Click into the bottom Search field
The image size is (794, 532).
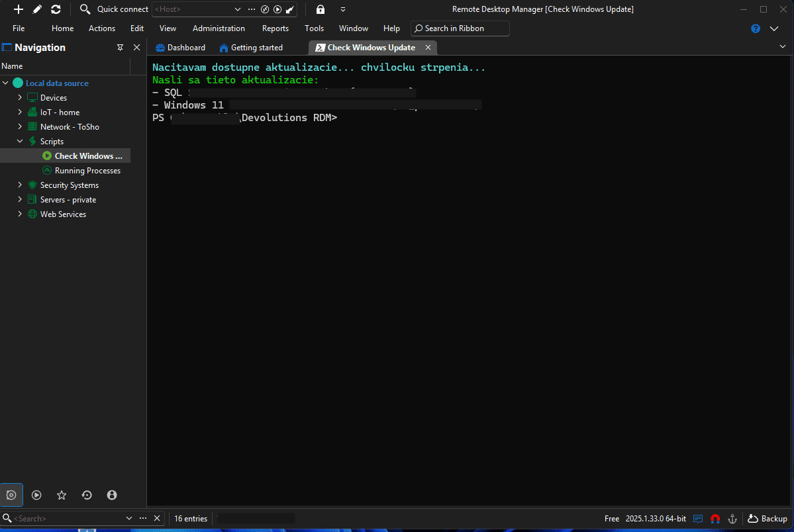[68, 518]
